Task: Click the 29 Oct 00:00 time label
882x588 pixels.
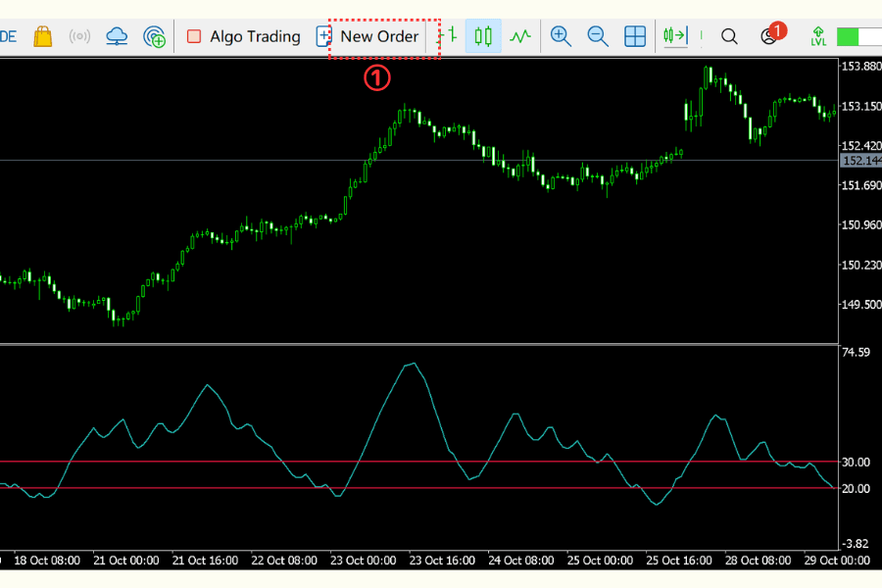Action: 837,561
